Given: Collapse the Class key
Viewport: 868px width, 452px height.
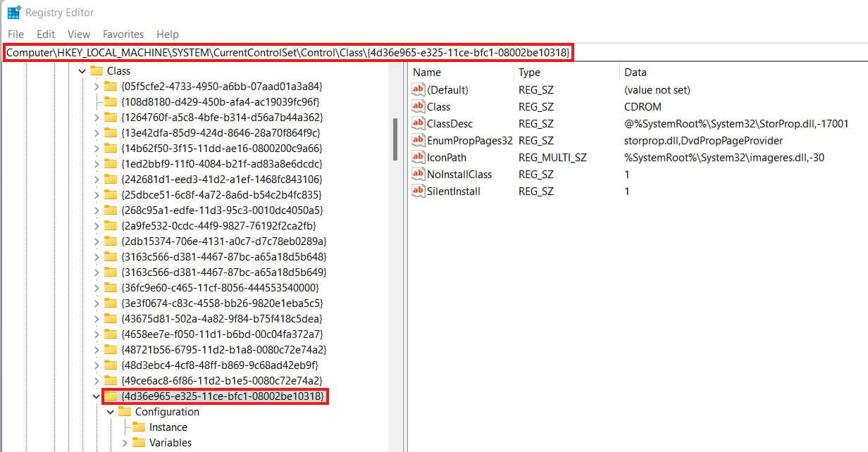Looking at the screenshot, I should coord(82,71).
